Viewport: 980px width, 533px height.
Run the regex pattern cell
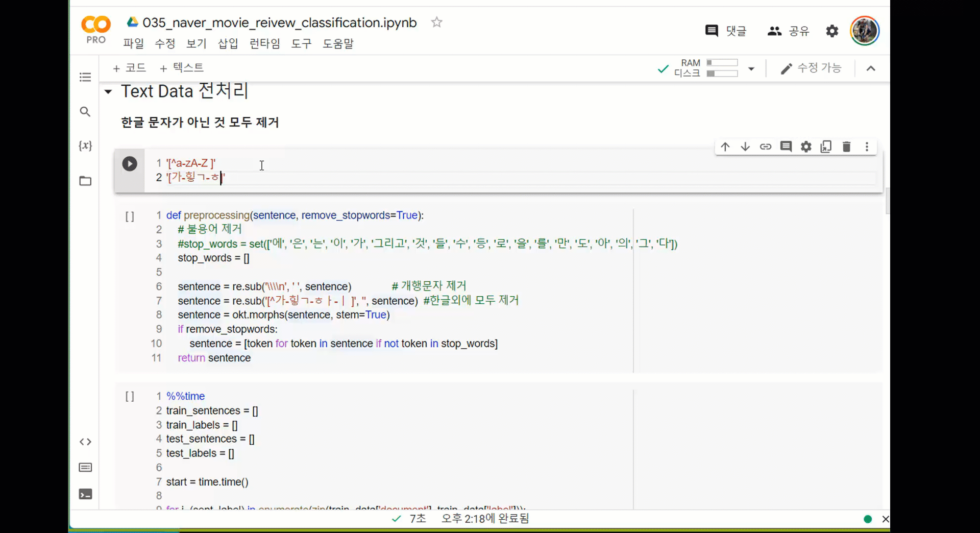130,164
